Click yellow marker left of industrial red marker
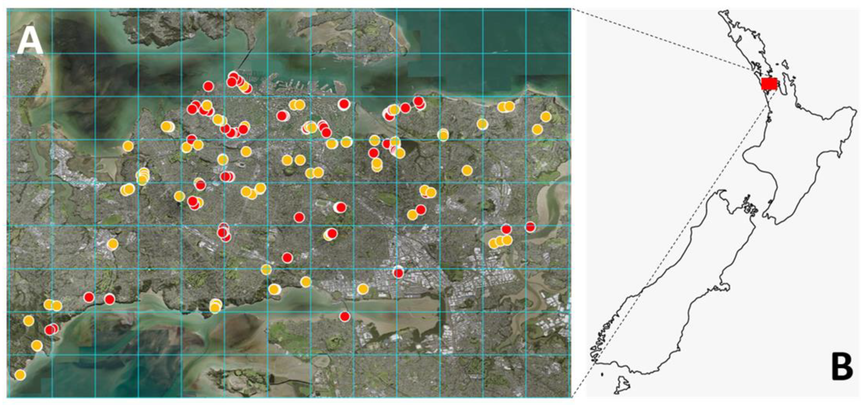The width and height of the screenshot is (868, 405). (x=363, y=289)
